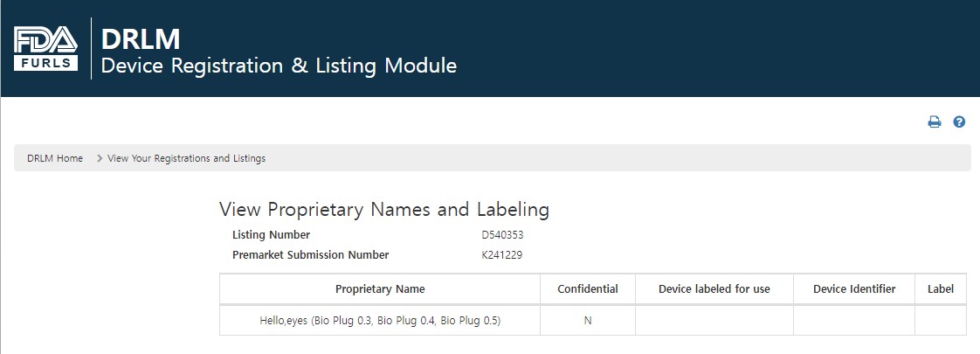Viewport: 980px width, 354px height.
Task: Click the Device labeled for use header
Action: tap(714, 289)
